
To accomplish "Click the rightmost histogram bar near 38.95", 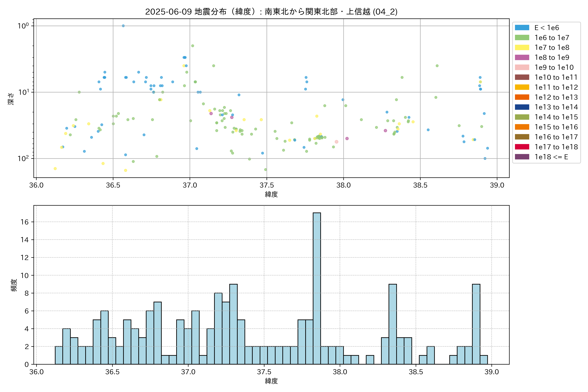I will 484,359.
